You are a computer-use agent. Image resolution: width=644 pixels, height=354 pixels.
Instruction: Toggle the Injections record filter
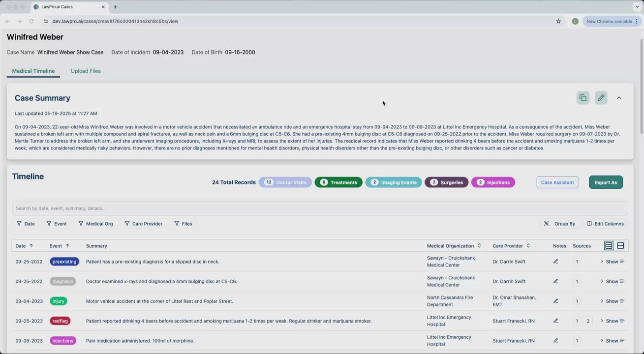pyautogui.click(x=493, y=182)
